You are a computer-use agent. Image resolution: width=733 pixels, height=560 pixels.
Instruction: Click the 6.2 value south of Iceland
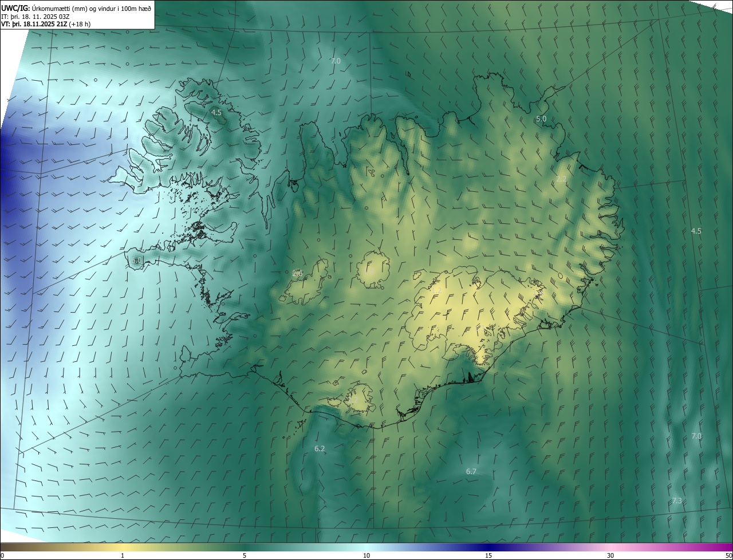pyautogui.click(x=320, y=448)
